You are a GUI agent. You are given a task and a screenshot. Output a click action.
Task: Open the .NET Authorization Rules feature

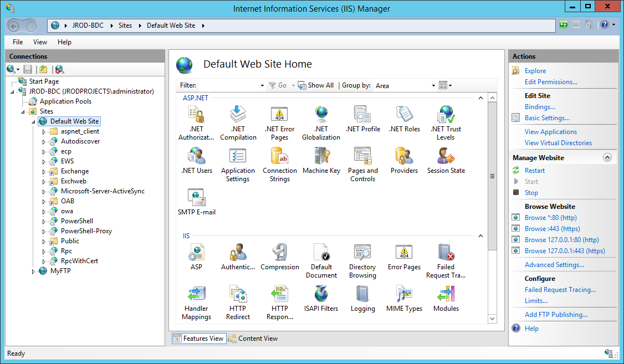pos(196,122)
